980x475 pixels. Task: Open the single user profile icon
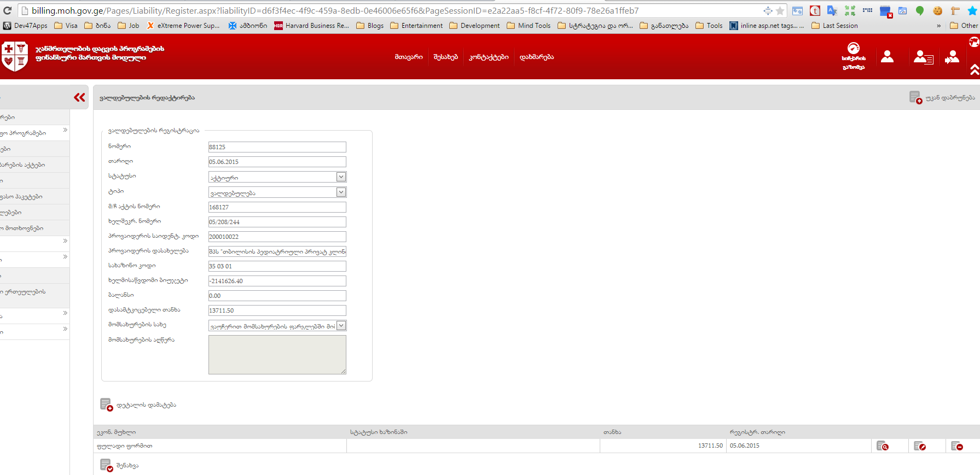[x=887, y=57]
